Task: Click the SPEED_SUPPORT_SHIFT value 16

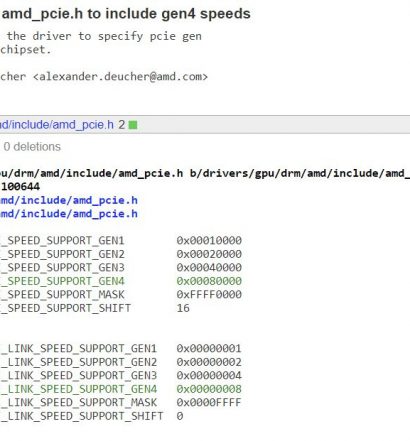Action: [183, 308]
